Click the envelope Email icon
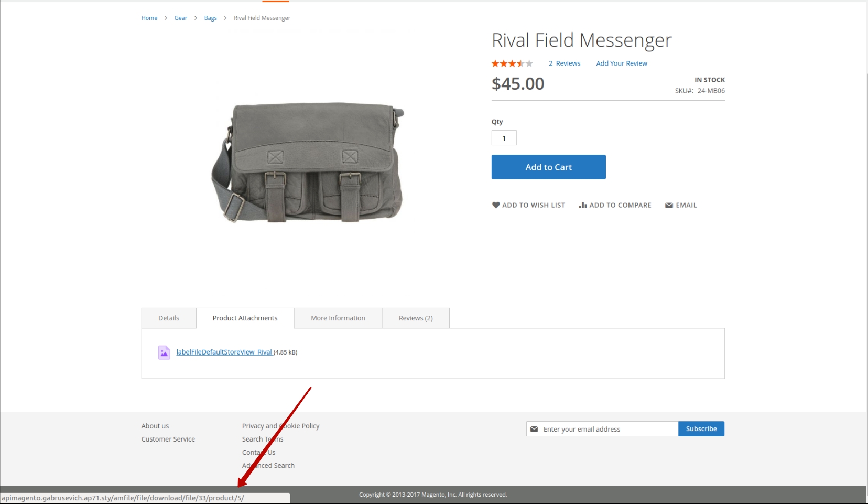The image size is (868, 504). pos(669,205)
